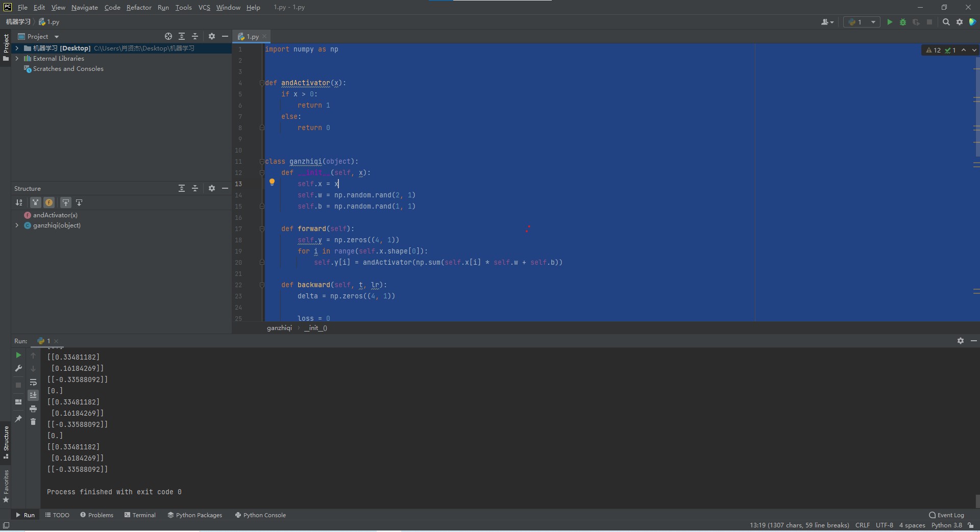Open the Problems tool window
The width and height of the screenshot is (980, 532).
(97, 515)
